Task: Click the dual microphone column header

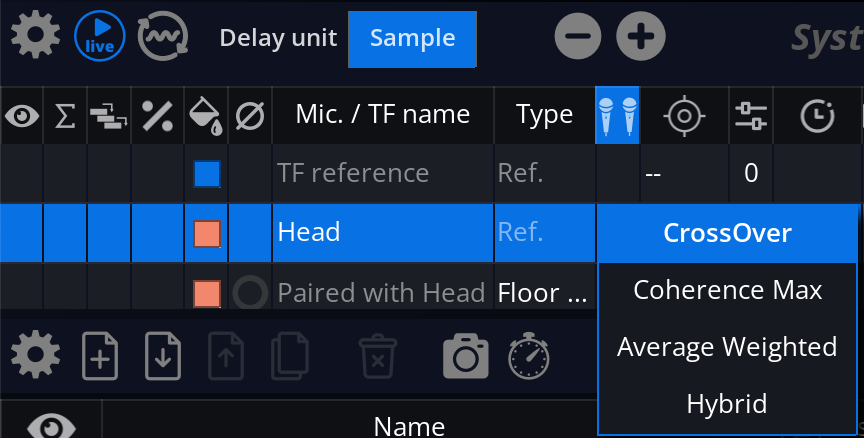Action: (617, 115)
